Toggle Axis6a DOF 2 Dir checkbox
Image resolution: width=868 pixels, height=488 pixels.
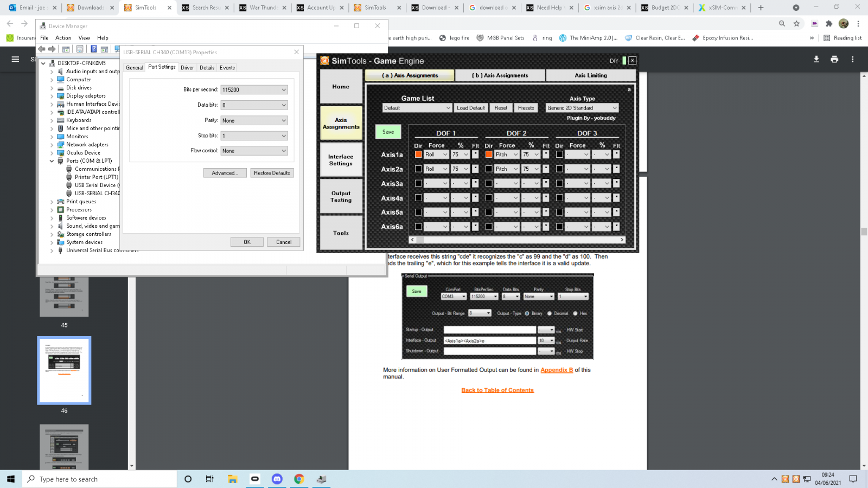(x=489, y=227)
